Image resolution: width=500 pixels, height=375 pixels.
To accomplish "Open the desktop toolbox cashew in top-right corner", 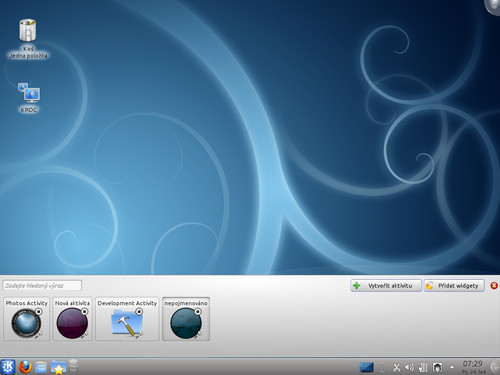I will tap(493, 6).
